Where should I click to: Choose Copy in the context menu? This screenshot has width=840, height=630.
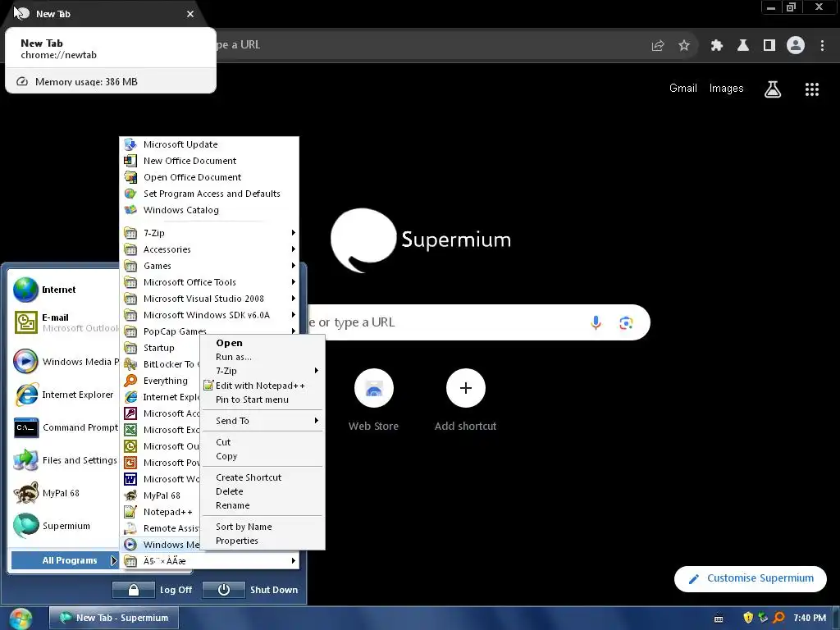click(x=262, y=456)
